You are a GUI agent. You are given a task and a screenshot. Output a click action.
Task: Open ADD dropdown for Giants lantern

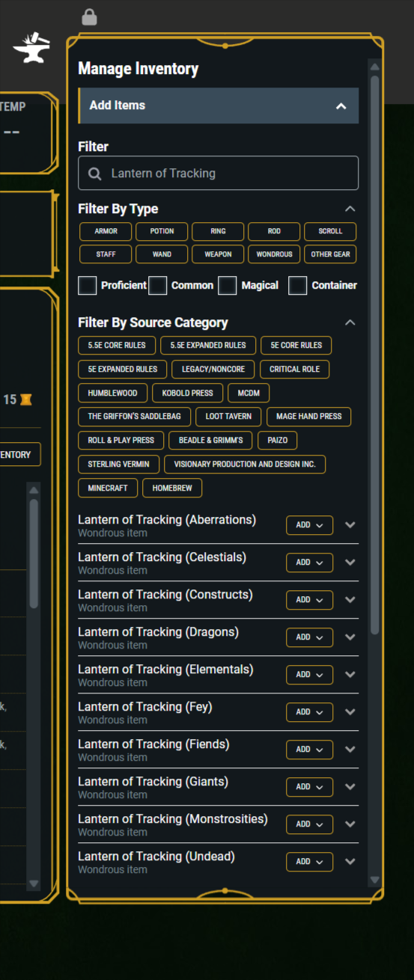click(x=309, y=787)
